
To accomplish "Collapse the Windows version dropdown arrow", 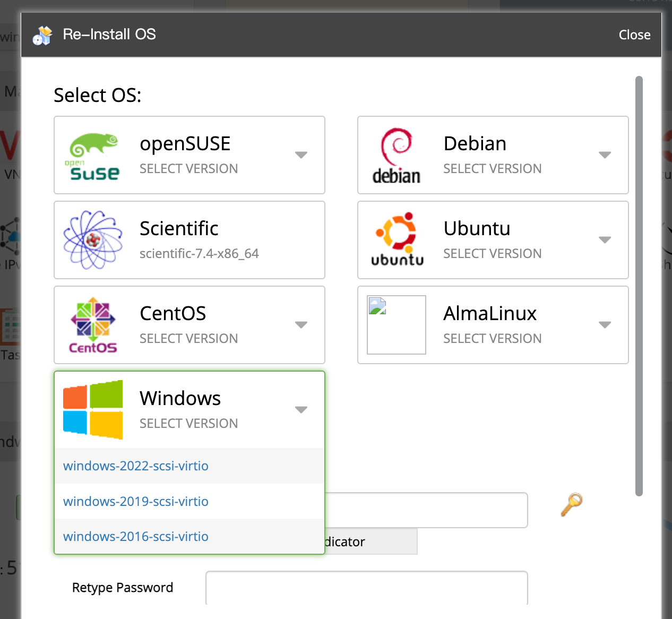I will (301, 410).
